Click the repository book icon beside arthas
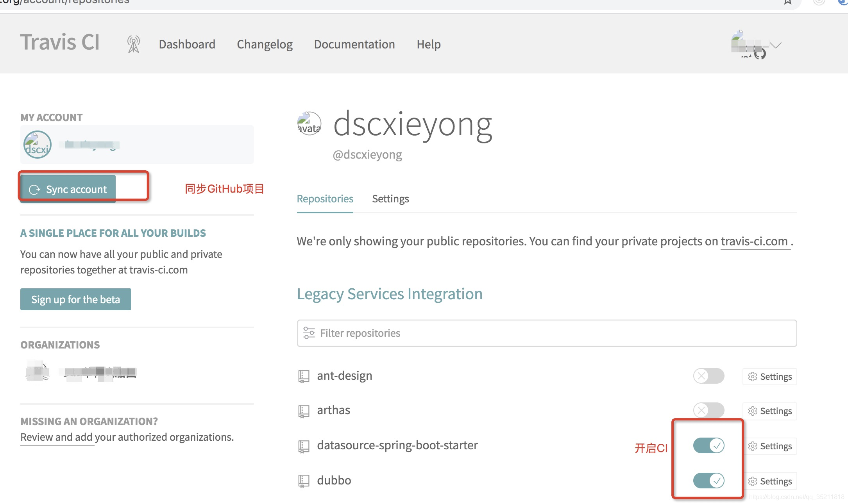The width and height of the screenshot is (848, 504). pyautogui.click(x=304, y=411)
